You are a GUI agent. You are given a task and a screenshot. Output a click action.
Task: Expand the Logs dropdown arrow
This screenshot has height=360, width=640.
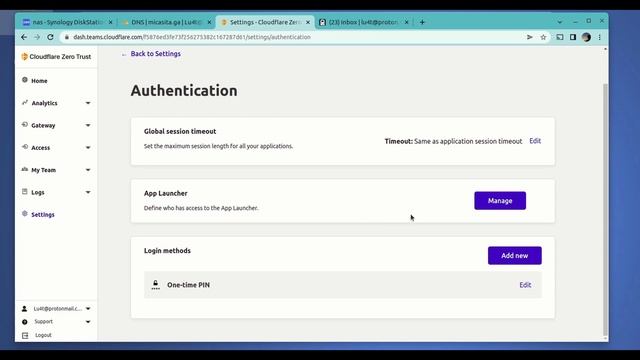click(x=88, y=192)
